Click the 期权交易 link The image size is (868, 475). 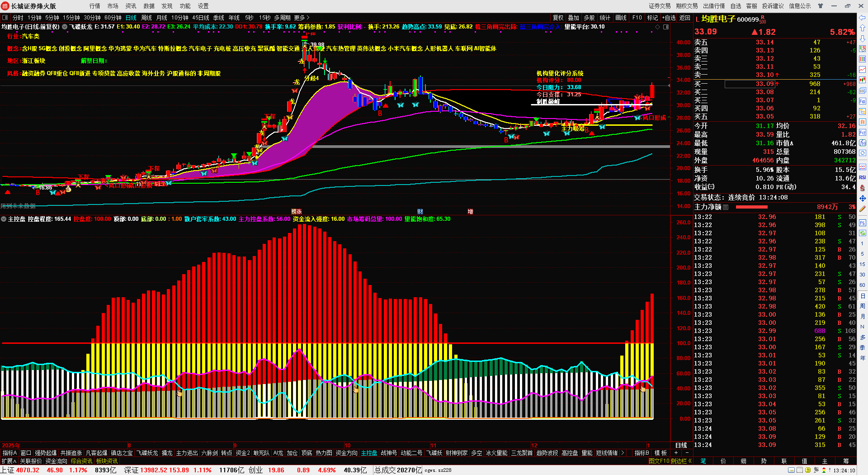(687, 6)
